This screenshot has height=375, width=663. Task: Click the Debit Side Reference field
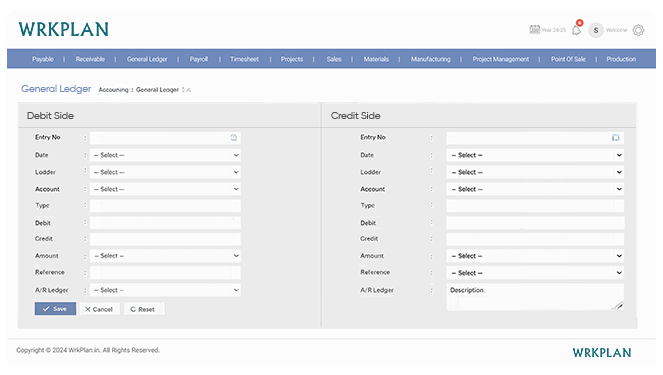[x=165, y=272]
